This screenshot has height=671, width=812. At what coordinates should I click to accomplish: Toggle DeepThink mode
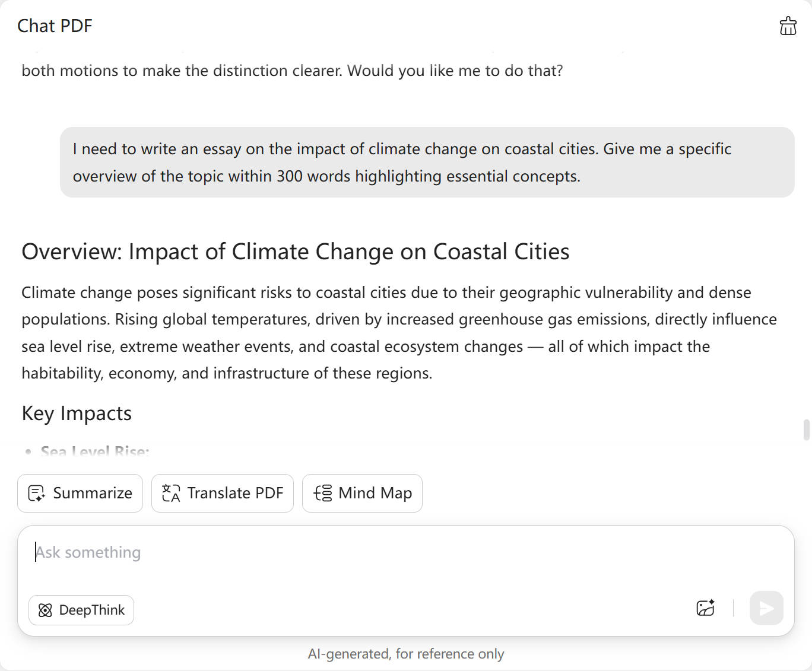click(81, 610)
